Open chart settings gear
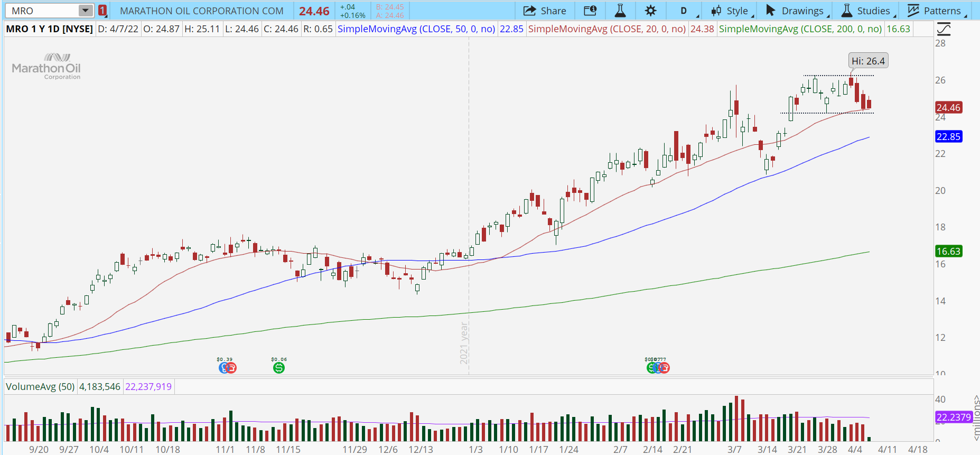980x455 pixels. [x=651, y=11]
